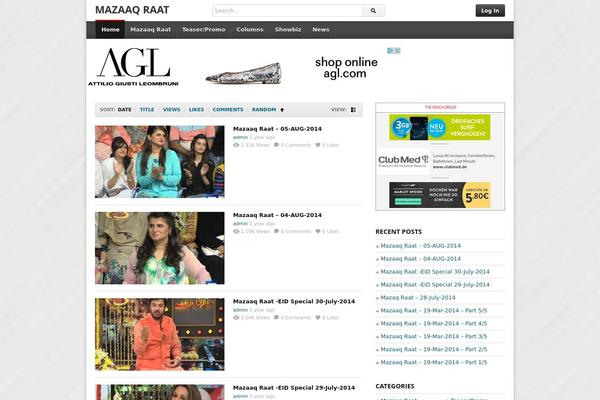Toggle the sort direction arrow icon

(x=282, y=110)
